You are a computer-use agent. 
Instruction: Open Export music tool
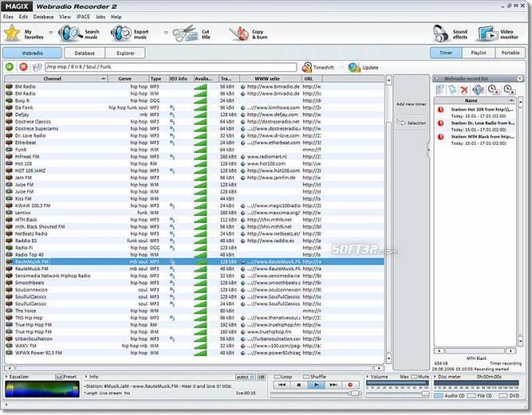(130, 34)
